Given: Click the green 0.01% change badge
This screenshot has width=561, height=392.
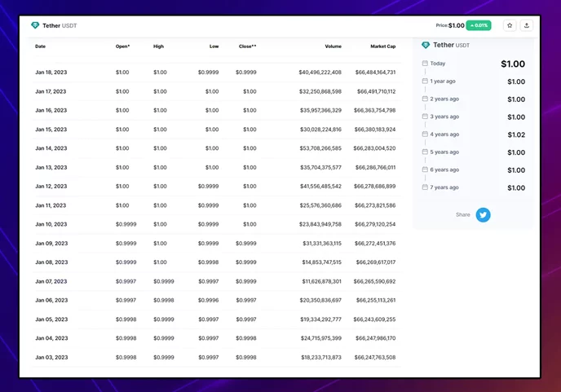Looking at the screenshot, I should pyautogui.click(x=479, y=25).
